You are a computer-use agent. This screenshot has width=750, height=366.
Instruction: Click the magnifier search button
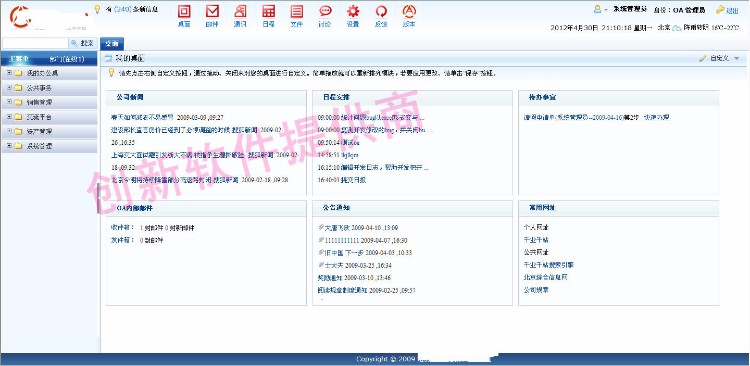(83, 43)
